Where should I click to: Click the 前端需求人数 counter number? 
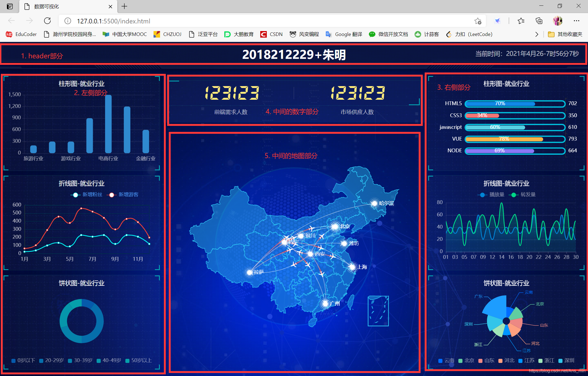(232, 93)
